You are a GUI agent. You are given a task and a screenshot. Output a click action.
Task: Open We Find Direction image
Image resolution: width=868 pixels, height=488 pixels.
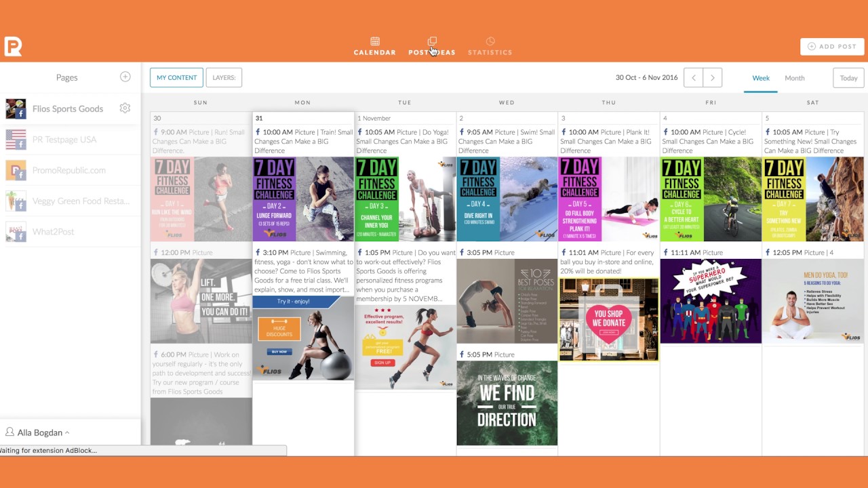click(x=507, y=403)
